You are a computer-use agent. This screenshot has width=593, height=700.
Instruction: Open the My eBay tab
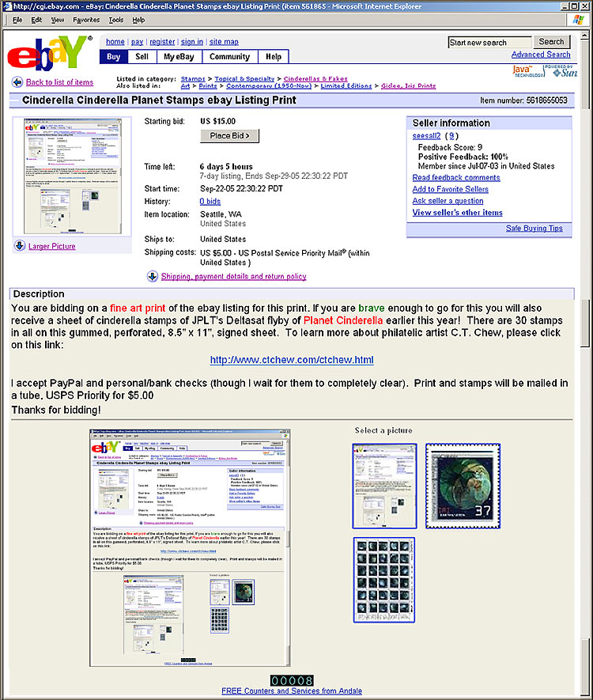click(x=179, y=57)
